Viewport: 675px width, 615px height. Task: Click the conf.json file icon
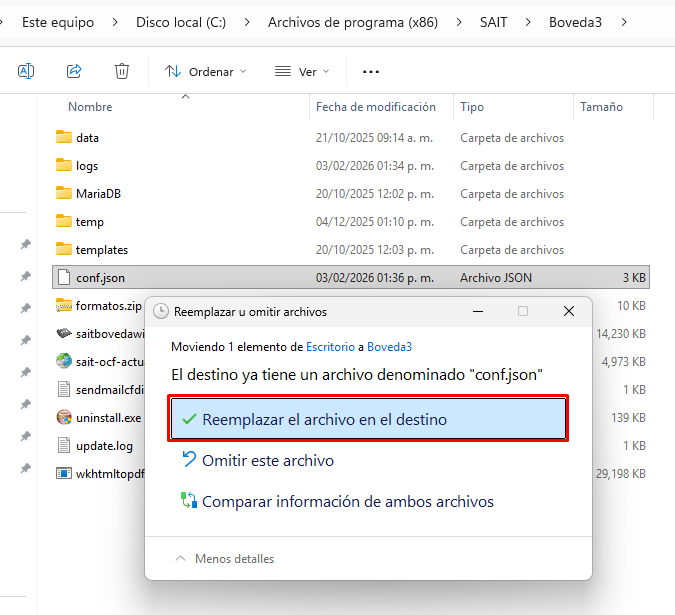tap(64, 278)
